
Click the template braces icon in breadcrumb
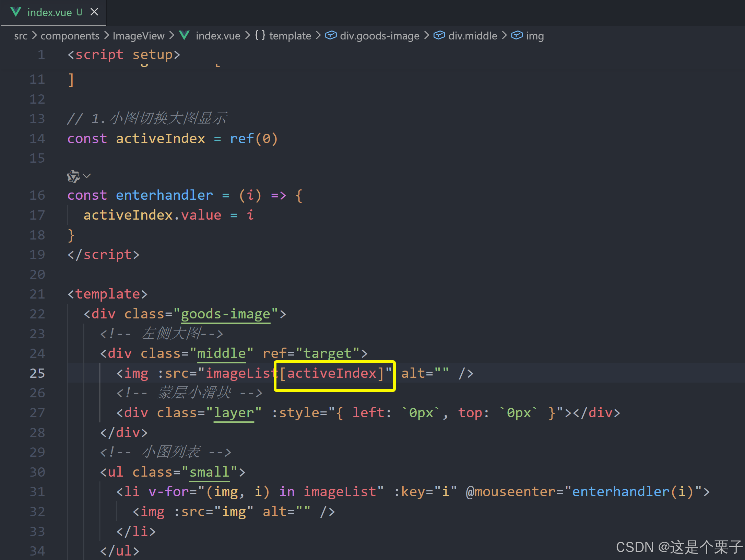click(x=260, y=35)
